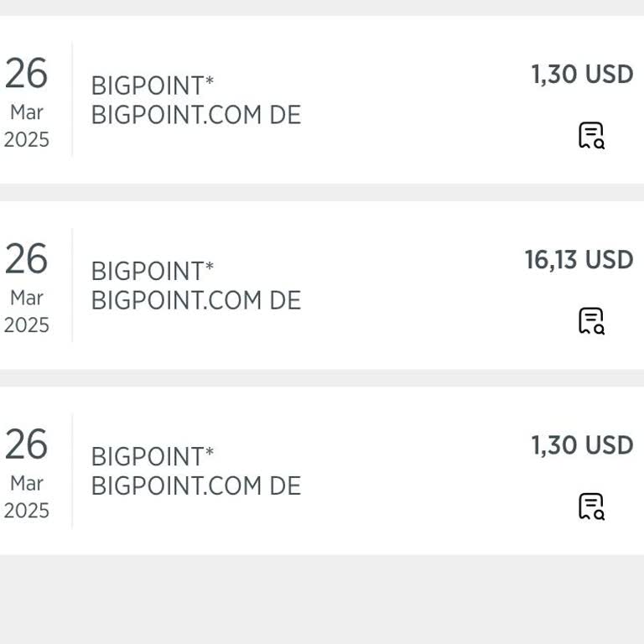Select the 1,30 USD amount in the first entry
This screenshot has width=644, height=644.
click(582, 75)
